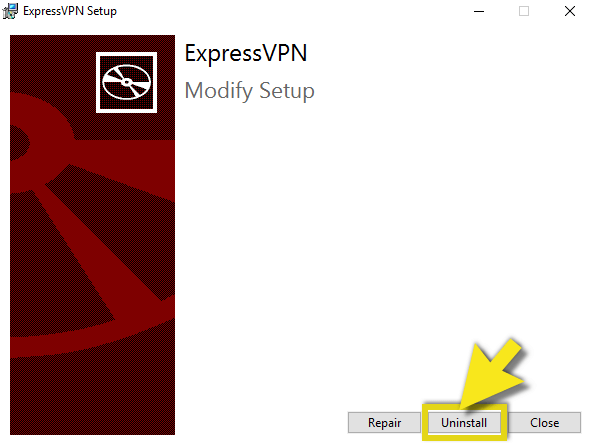Close the setup window with the X
592x445 pixels.
tap(570, 11)
